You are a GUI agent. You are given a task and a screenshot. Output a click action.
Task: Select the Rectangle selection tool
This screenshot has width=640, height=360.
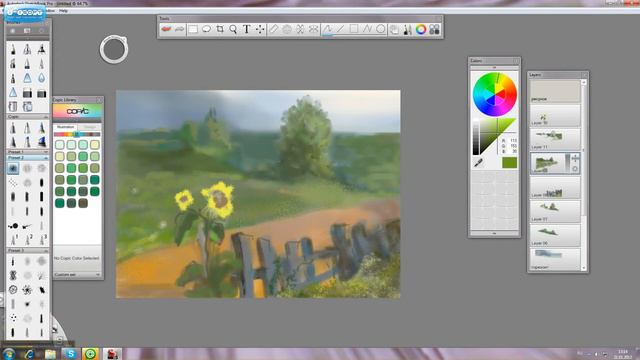pyautogui.click(x=193, y=29)
